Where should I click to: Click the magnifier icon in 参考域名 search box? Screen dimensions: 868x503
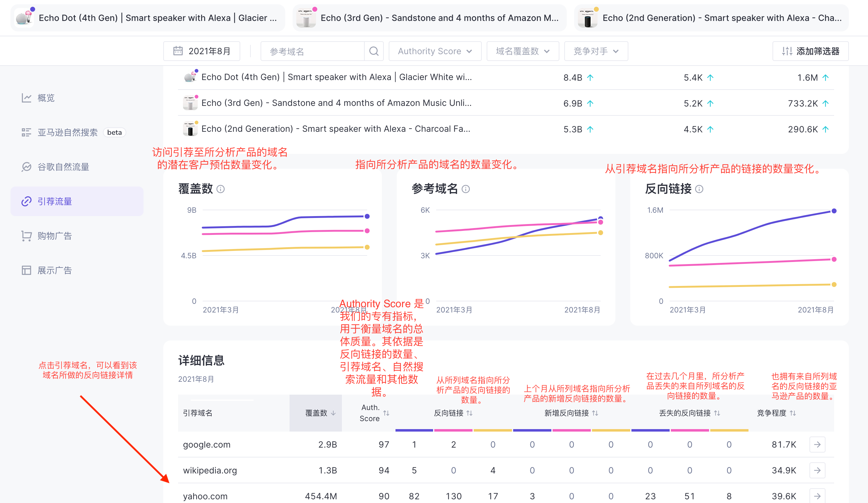click(x=374, y=50)
